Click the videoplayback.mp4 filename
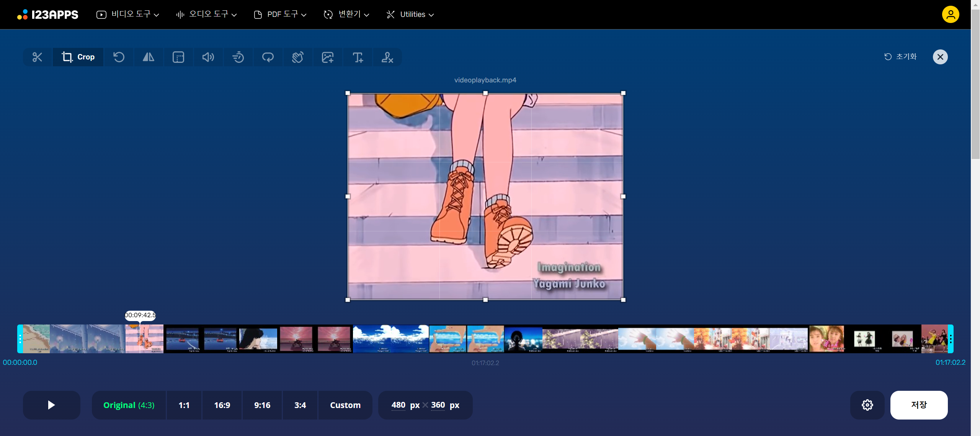 (x=485, y=80)
